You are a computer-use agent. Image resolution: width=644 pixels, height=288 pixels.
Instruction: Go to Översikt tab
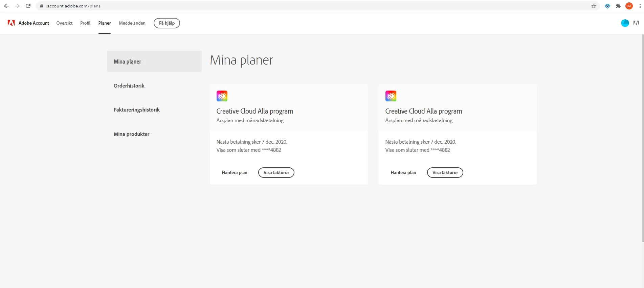(x=64, y=23)
